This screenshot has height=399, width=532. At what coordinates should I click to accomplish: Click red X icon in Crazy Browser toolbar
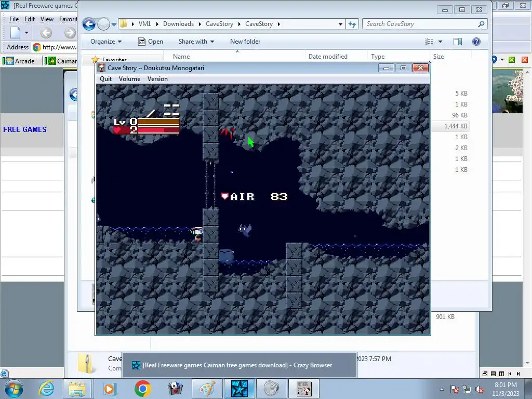click(x=525, y=60)
